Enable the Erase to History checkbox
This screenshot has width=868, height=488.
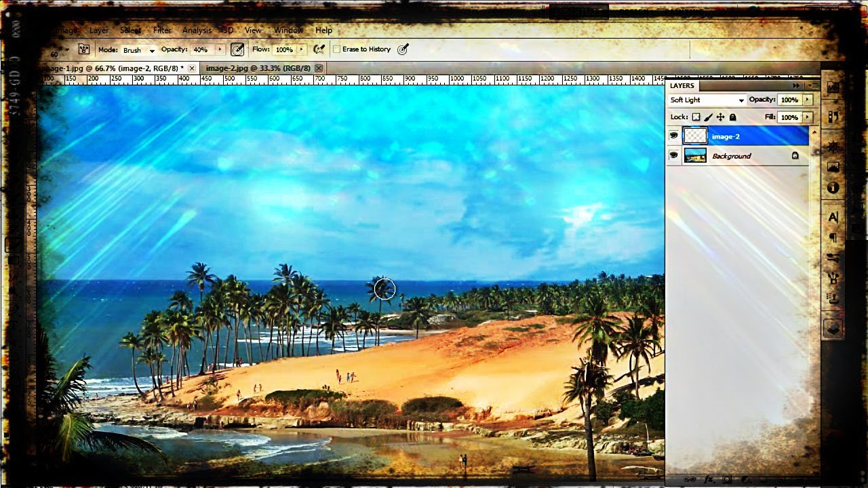pyautogui.click(x=336, y=49)
